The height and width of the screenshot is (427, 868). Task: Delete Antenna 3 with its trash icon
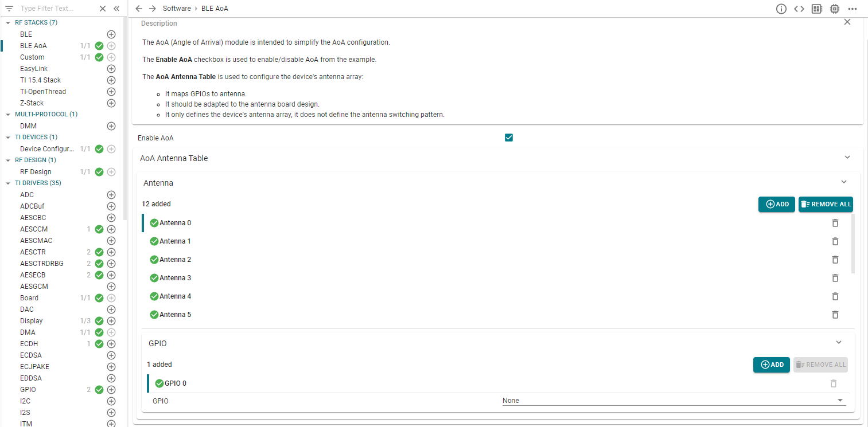[x=835, y=278]
